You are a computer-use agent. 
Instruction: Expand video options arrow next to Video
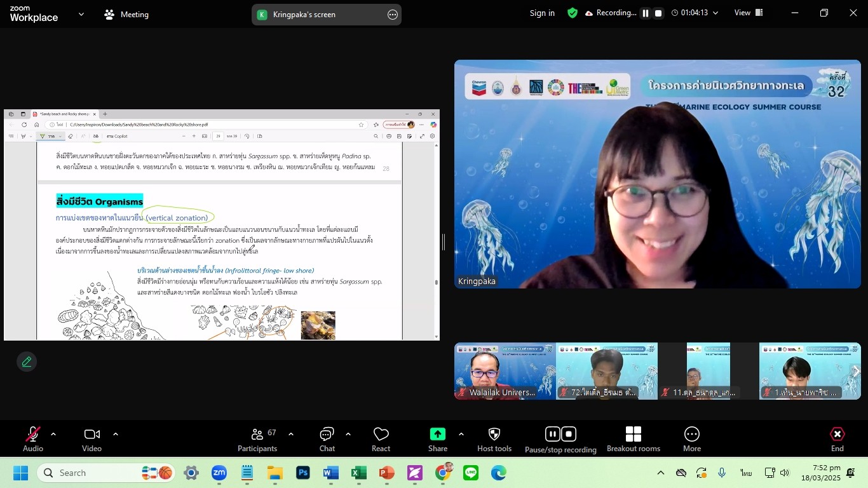(116, 434)
